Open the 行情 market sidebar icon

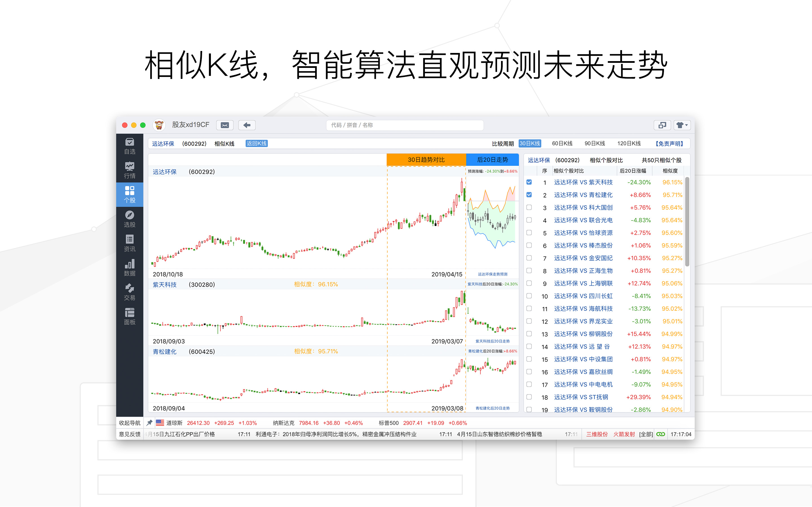coord(129,170)
